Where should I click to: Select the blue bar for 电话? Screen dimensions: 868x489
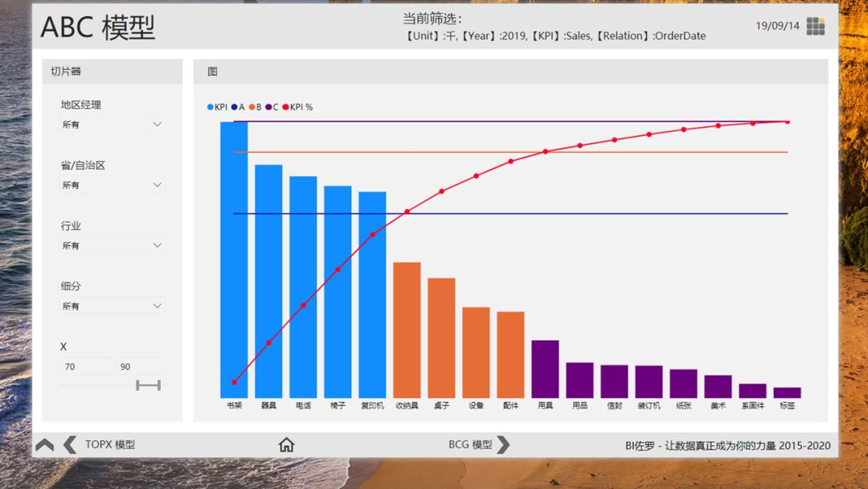(x=303, y=287)
